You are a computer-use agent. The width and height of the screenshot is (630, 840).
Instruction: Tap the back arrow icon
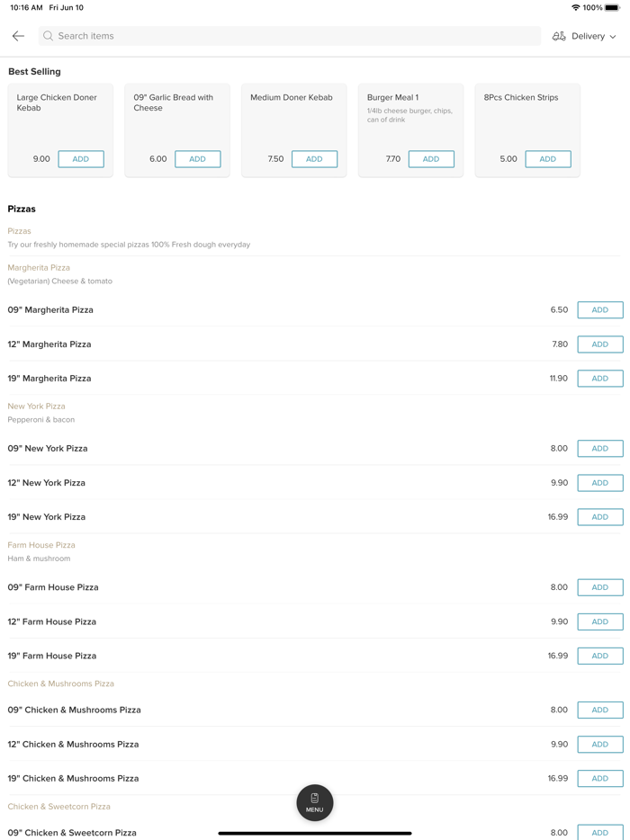[18, 36]
